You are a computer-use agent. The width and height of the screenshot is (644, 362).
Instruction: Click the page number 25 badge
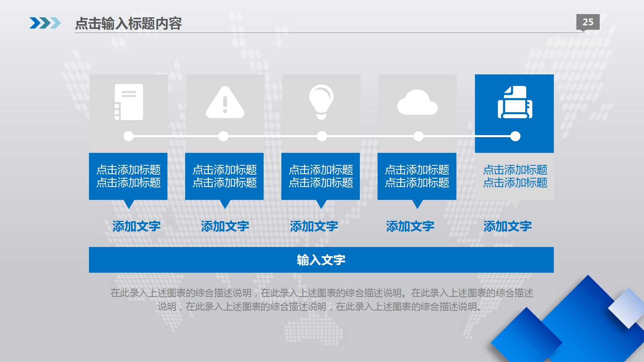pyautogui.click(x=587, y=22)
